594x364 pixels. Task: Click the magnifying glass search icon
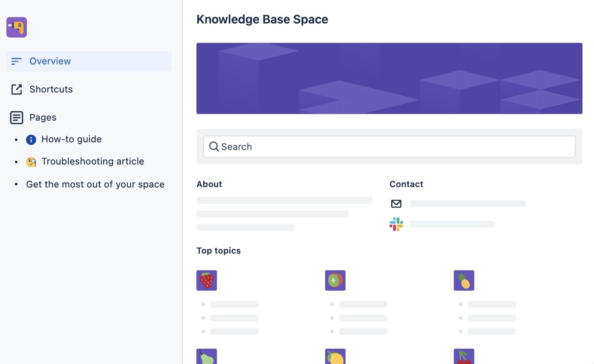214,146
